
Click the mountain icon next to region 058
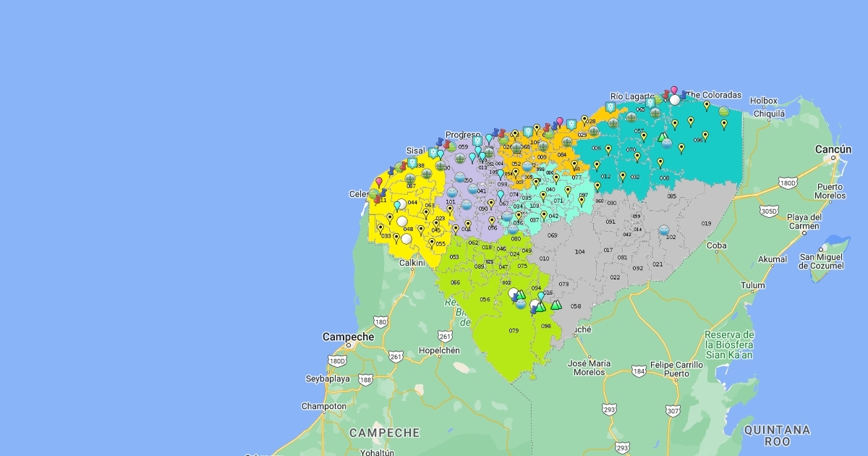tap(556, 305)
